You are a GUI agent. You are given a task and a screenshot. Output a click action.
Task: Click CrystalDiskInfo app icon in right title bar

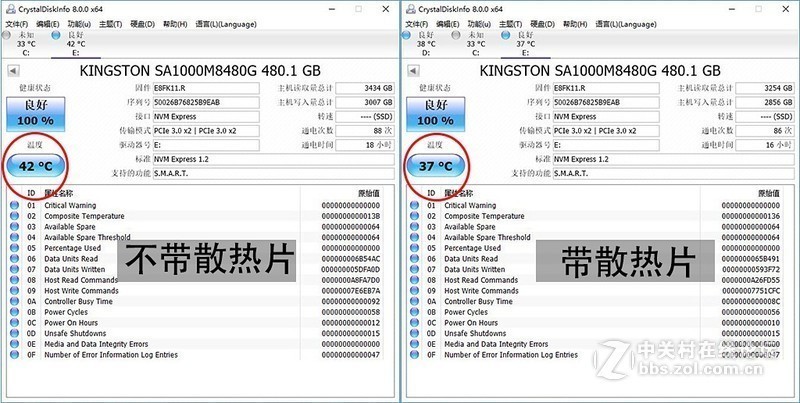click(x=410, y=9)
